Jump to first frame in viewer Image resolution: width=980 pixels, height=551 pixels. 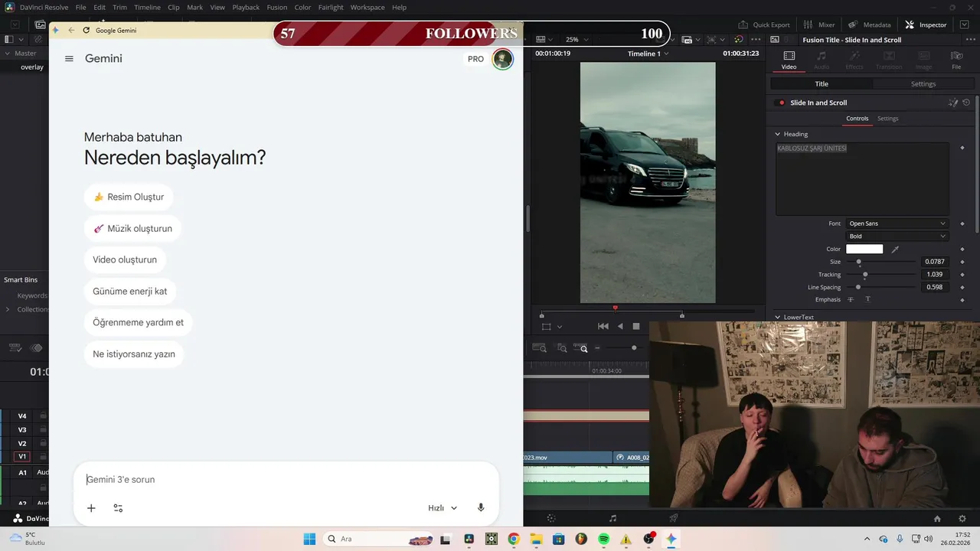tap(603, 326)
